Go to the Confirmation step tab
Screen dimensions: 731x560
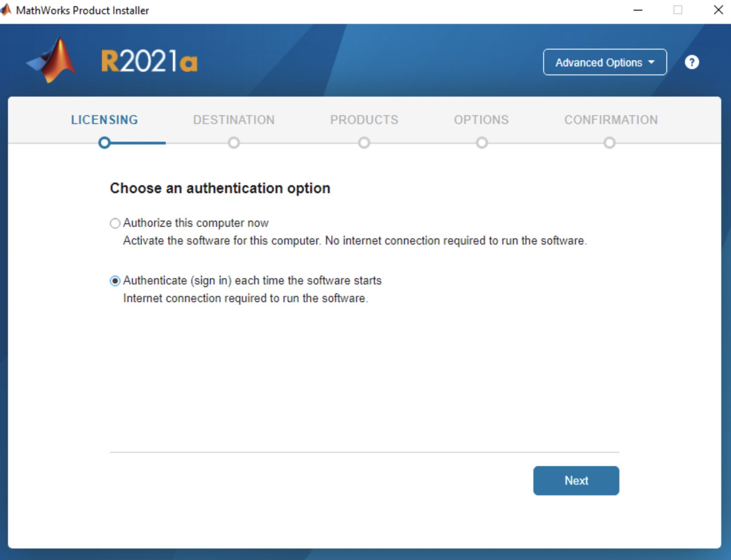(x=611, y=120)
